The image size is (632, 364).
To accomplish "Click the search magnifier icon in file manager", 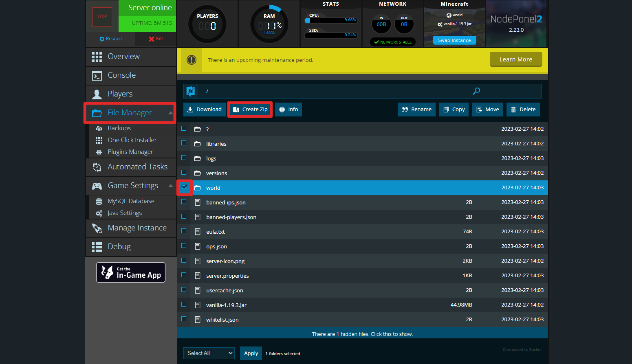I will pyautogui.click(x=476, y=91).
